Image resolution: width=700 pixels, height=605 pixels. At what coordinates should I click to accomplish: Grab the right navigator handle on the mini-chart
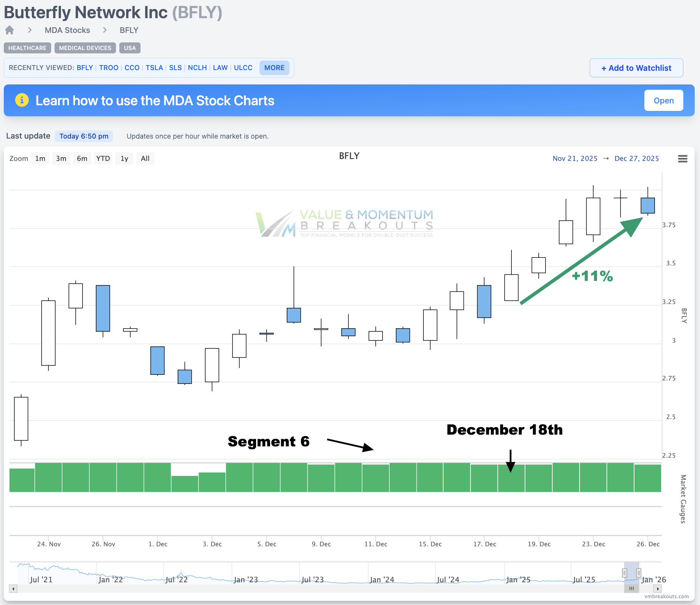point(639,573)
